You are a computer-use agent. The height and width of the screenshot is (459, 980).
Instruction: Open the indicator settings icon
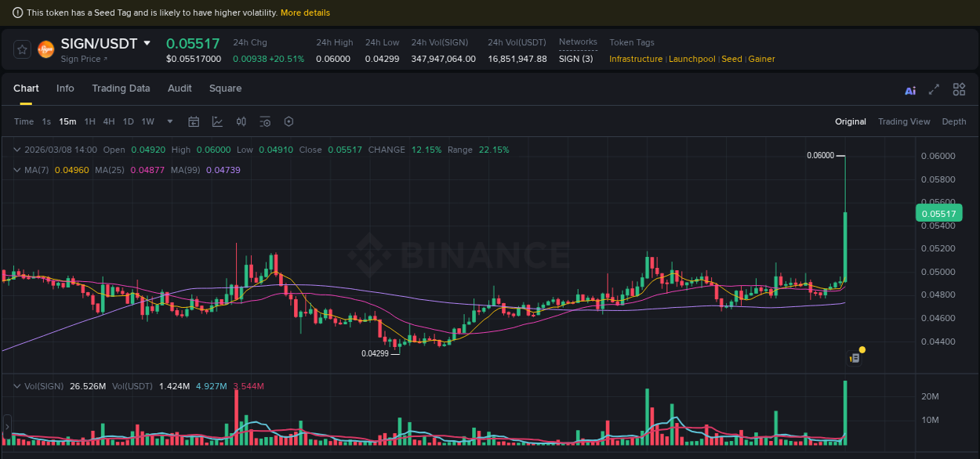264,121
